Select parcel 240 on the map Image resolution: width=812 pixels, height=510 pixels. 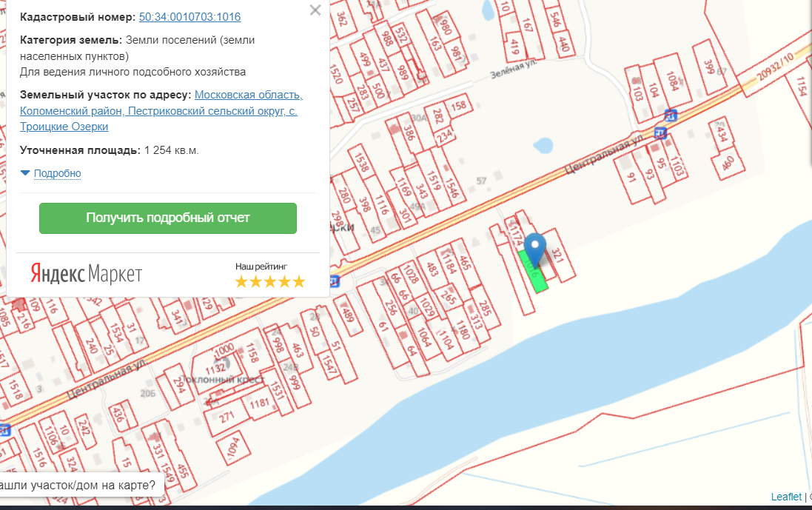[92, 346]
